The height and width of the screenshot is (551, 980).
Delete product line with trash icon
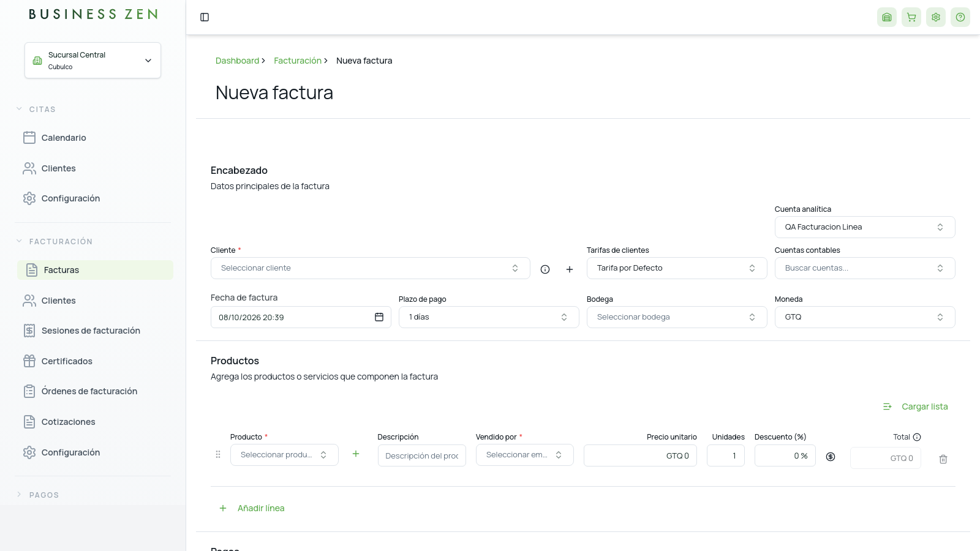coord(943,459)
